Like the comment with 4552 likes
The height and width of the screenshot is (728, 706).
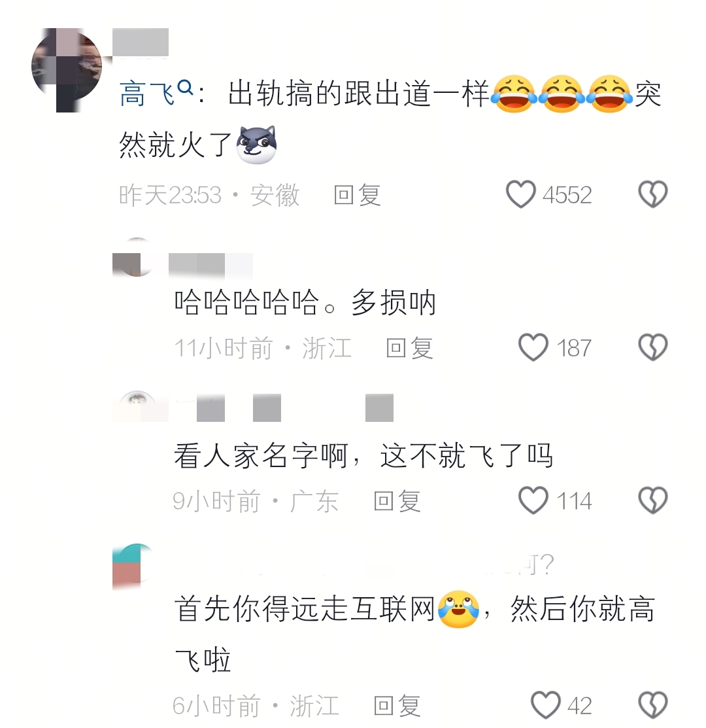click(520, 194)
